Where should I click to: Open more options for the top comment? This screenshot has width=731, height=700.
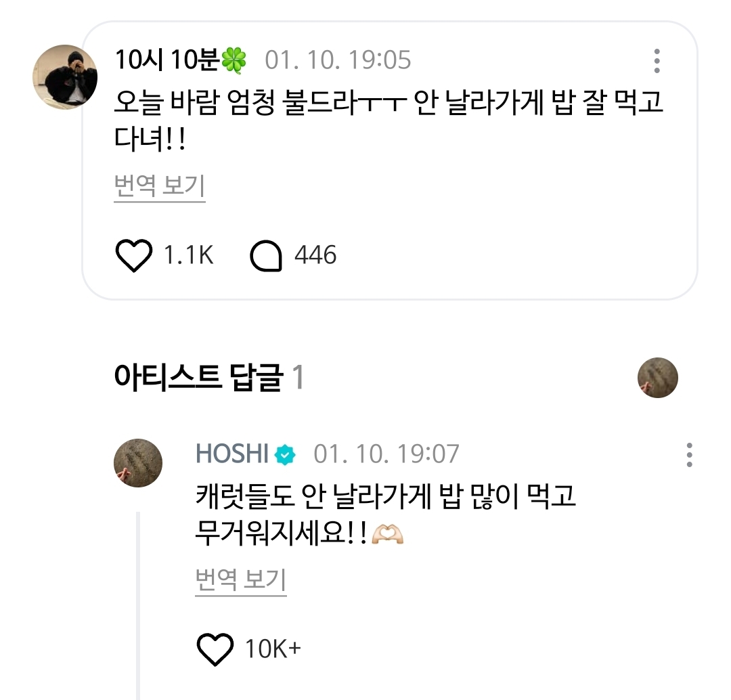pos(657,61)
